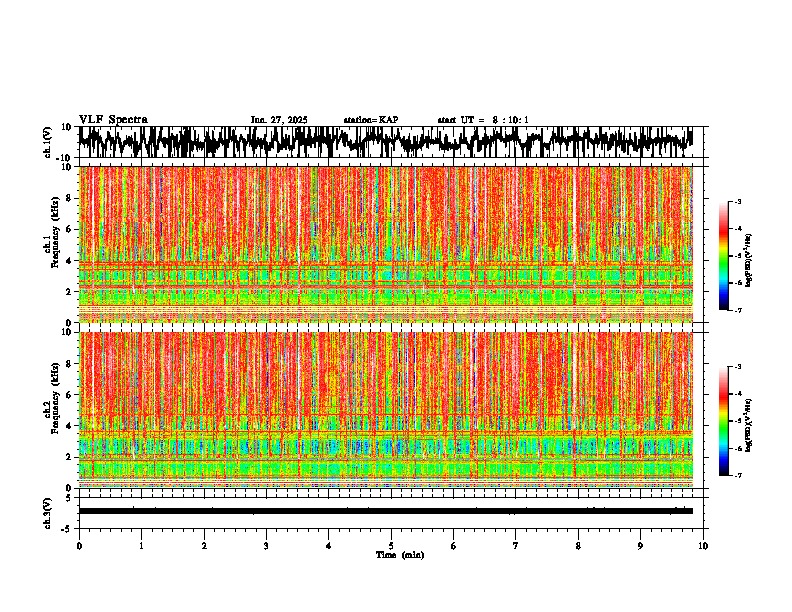Click the "2" tick on ch.2 frequency axis
Image resolution: width=792 pixels, height=612 pixels.
click(x=70, y=457)
